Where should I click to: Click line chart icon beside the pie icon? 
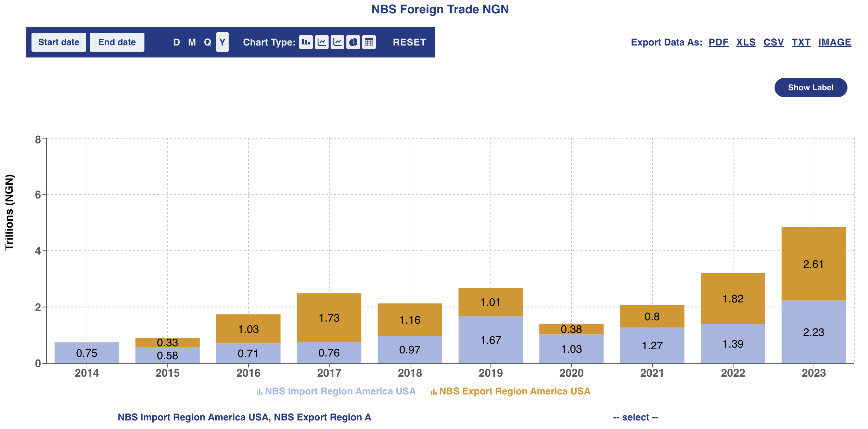337,42
